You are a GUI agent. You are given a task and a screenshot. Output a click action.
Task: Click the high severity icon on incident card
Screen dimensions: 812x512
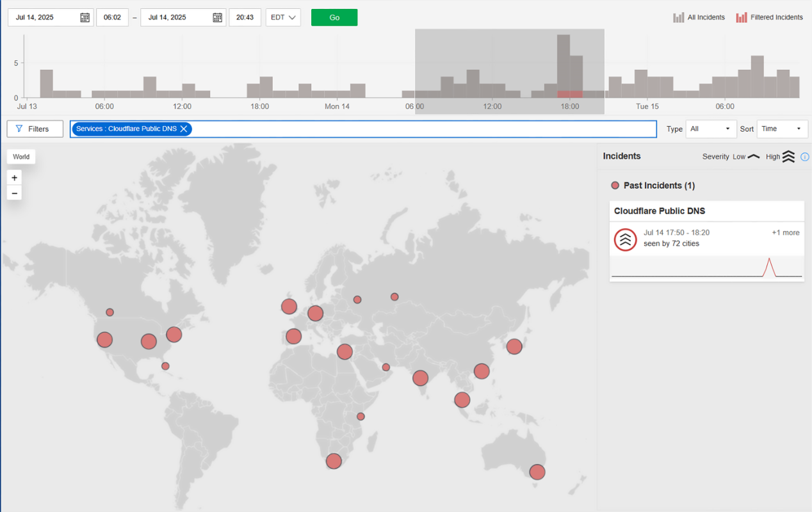[625, 239]
